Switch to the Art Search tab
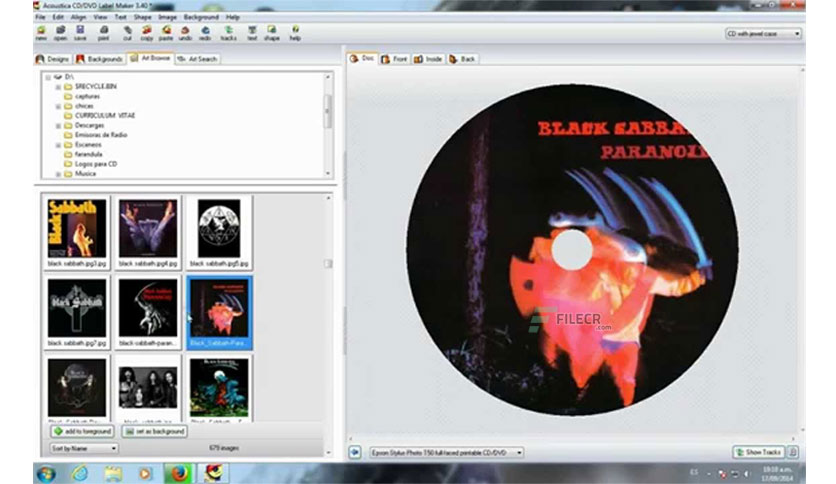This screenshot has width=836, height=484. click(197, 59)
